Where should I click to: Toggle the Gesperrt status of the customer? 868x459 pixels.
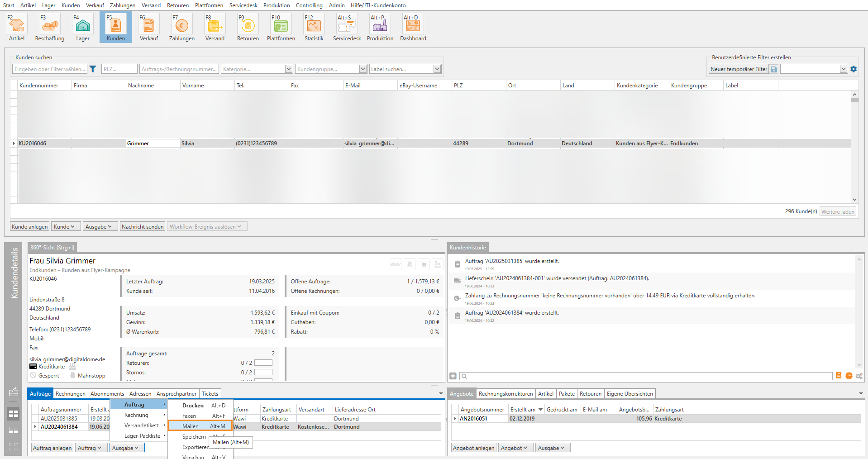pyautogui.click(x=45, y=376)
